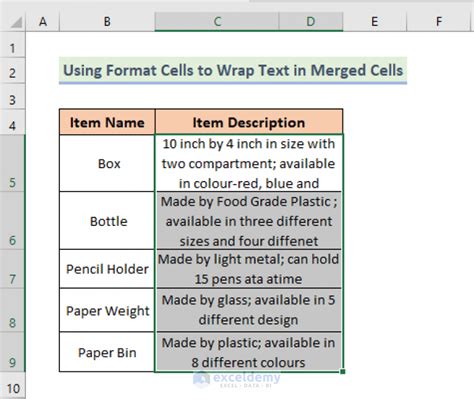Select the 'Pencil Holder' cell

(x=107, y=269)
